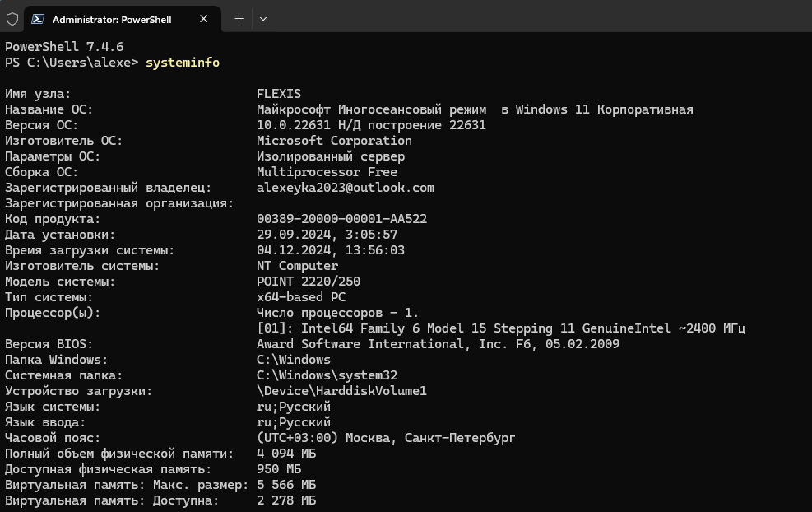Click the host name value FLEXIS
This screenshot has width=812, height=512.
tap(279, 94)
